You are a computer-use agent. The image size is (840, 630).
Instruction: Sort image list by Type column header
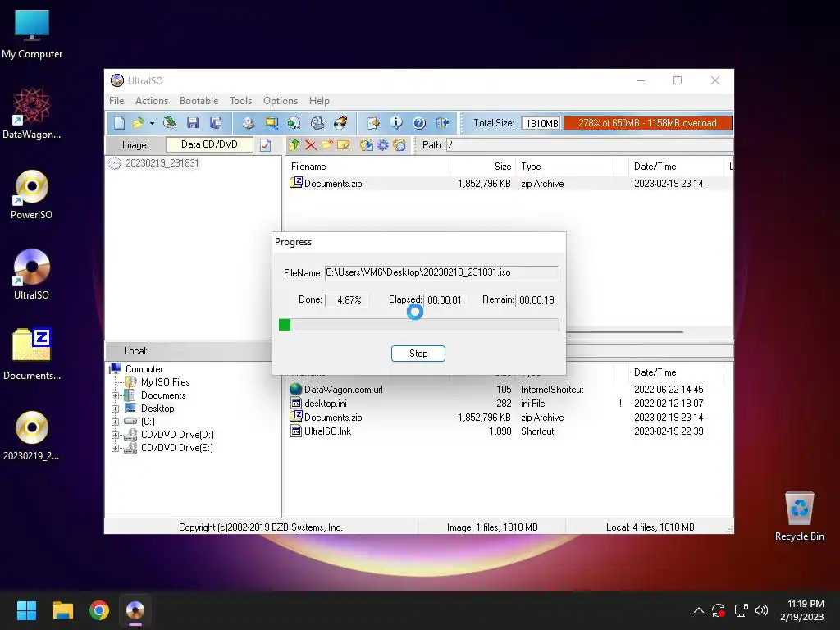[564, 167]
